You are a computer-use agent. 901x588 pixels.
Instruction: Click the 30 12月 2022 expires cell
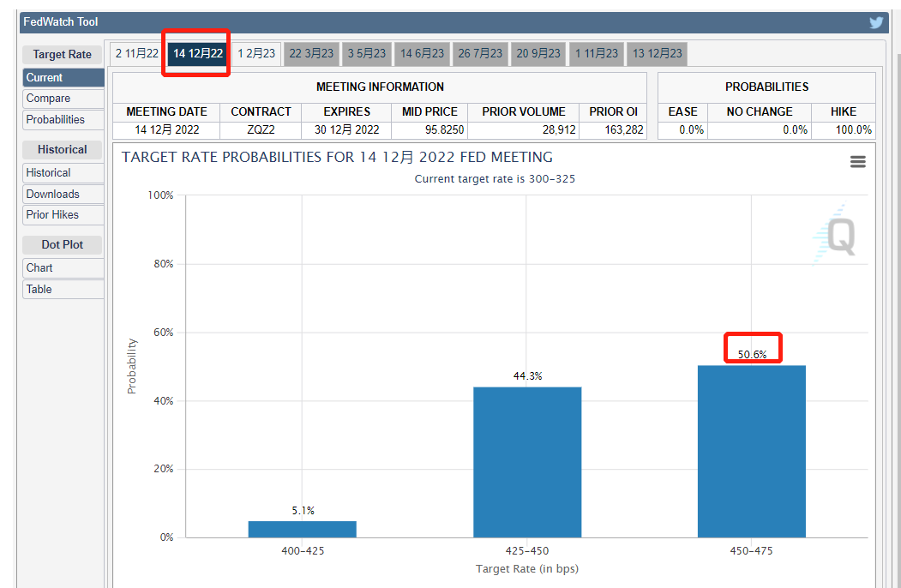coord(346,130)
